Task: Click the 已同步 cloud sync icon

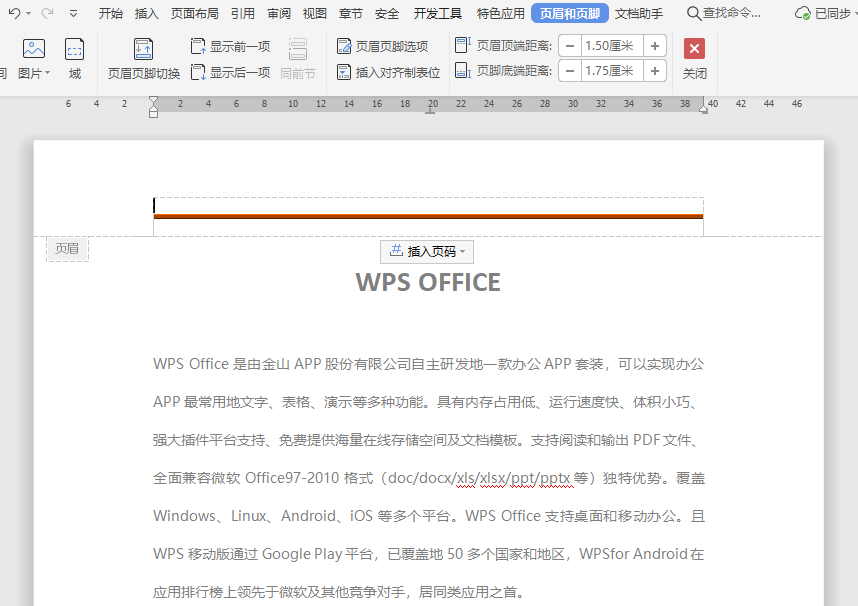Action: pyautogui.click(x=803, y=13)
